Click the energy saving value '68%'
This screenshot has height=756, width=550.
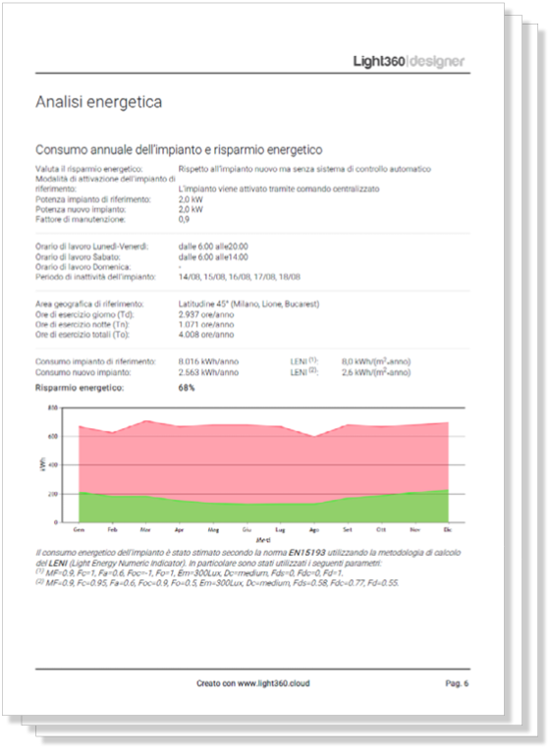187,388
